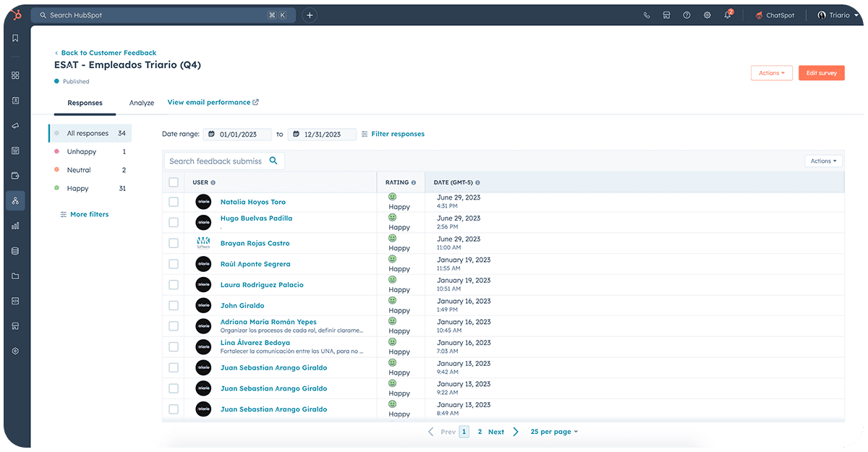Viewport: 868px width, 452px height.
Task: Click the start date field 01/01/2023
Action: (x=237, y=135)
